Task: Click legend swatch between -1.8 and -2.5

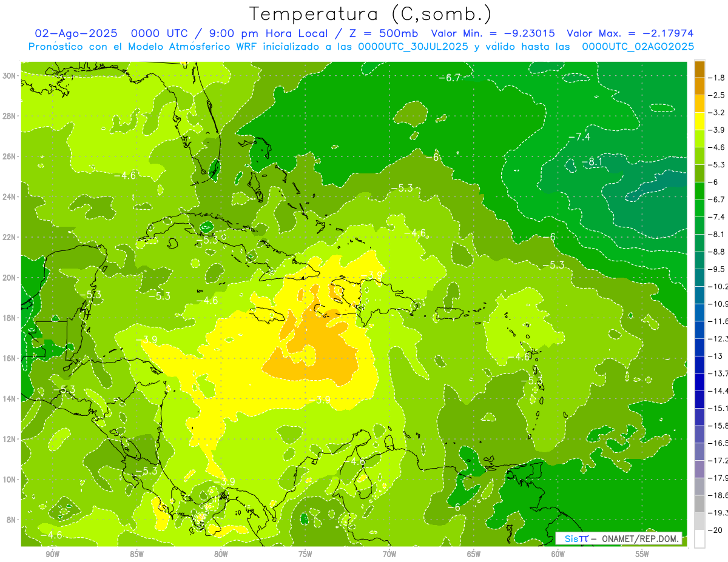Action: pos(699,86)
